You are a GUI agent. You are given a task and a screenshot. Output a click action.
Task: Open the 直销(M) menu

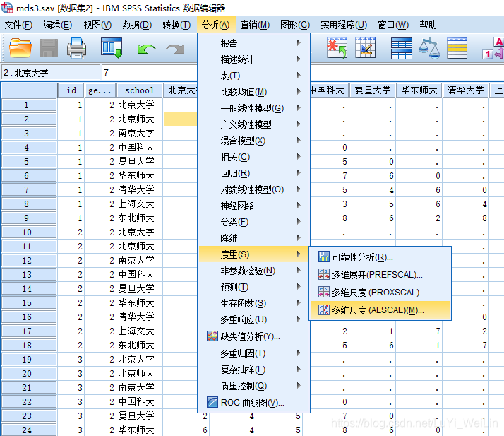[256, 25]
